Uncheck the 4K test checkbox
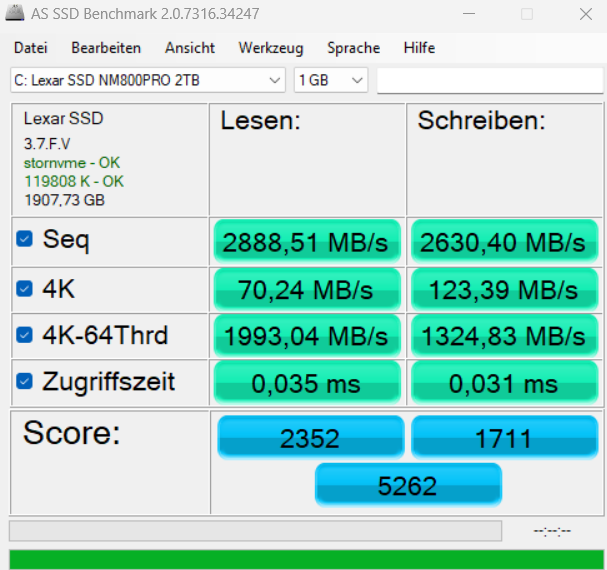This screenshot has height=570, width=607. [24, 288]
